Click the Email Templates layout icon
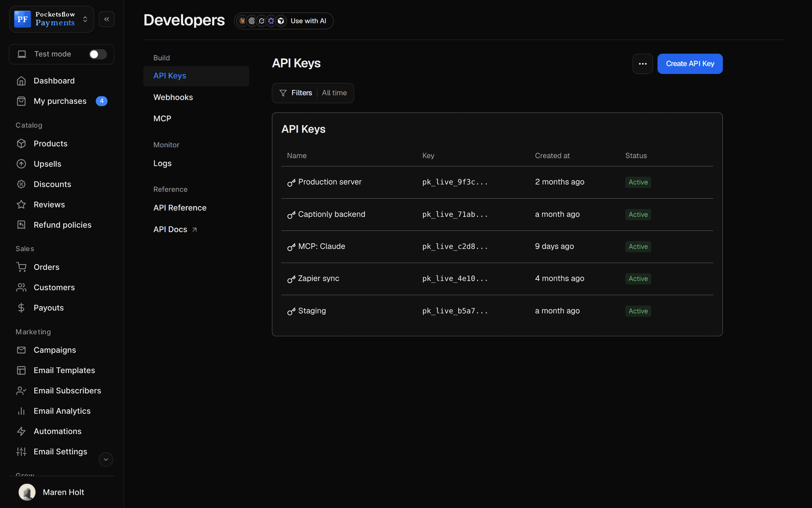The height and width of the screenshot is (508, 812). click(21, 370)
